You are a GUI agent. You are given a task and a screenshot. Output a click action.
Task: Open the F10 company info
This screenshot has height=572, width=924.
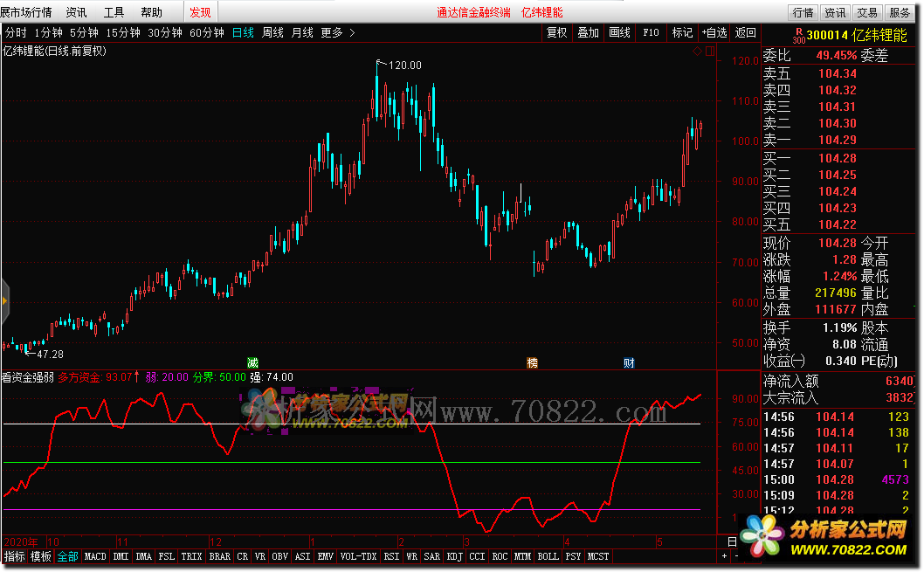tap(652, 32)
